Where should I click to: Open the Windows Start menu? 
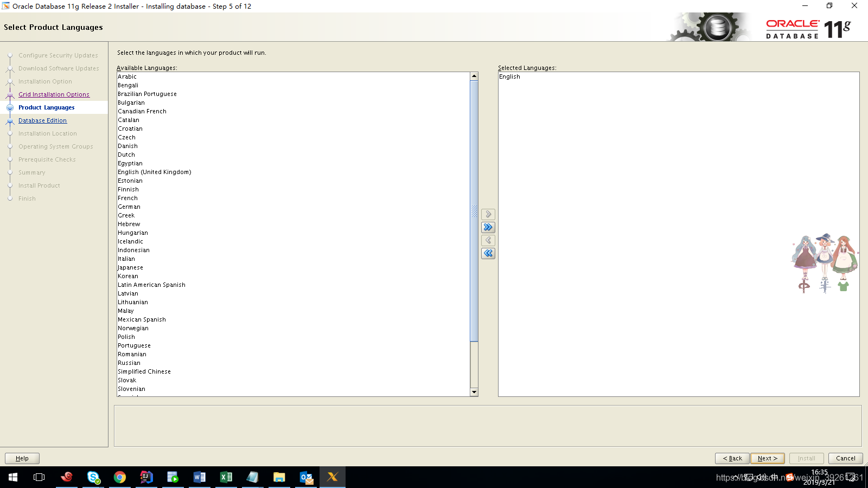(13, 477)
